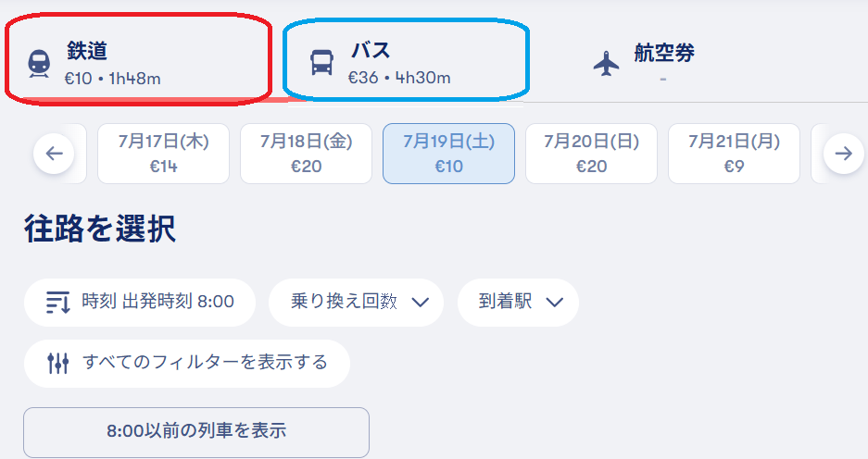Screen dimensions: 868x459
Task: Click the train icon in the 鉄道 tab
Action: (x=39, y=64)
